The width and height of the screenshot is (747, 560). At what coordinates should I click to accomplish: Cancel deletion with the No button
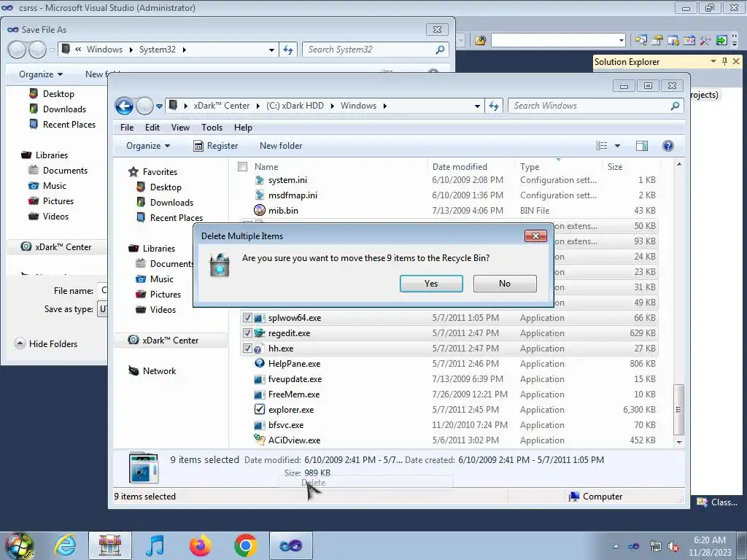coord(505,284)
